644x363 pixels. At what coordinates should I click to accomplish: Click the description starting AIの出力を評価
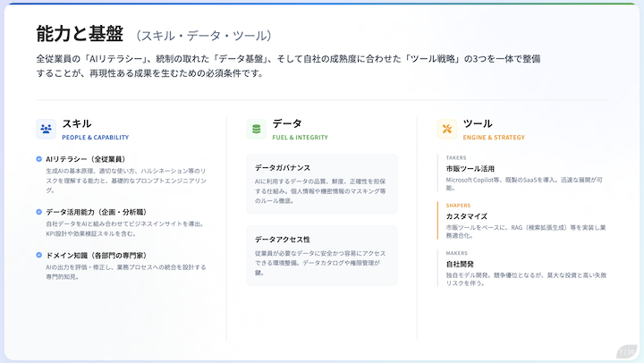coord(126,272)
